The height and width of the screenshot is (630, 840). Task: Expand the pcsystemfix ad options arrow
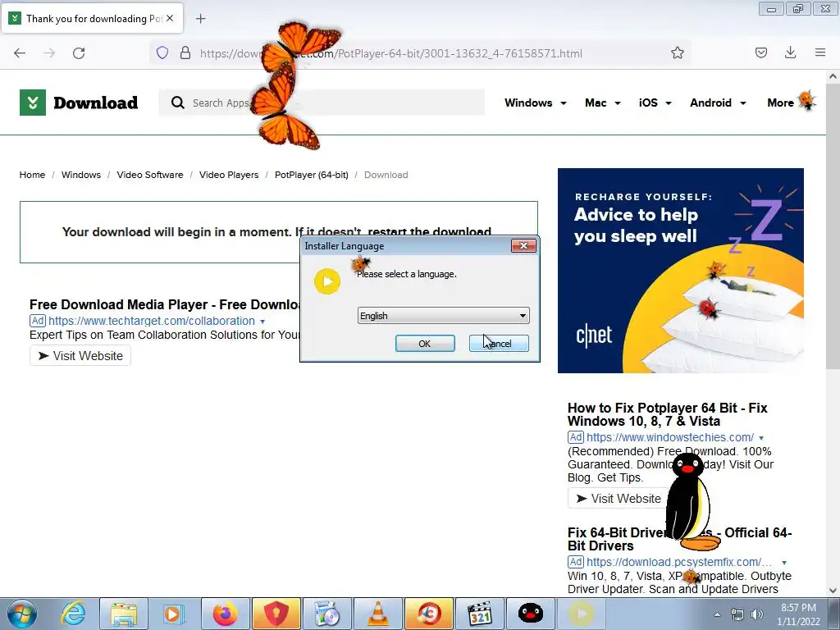point(783,563)
